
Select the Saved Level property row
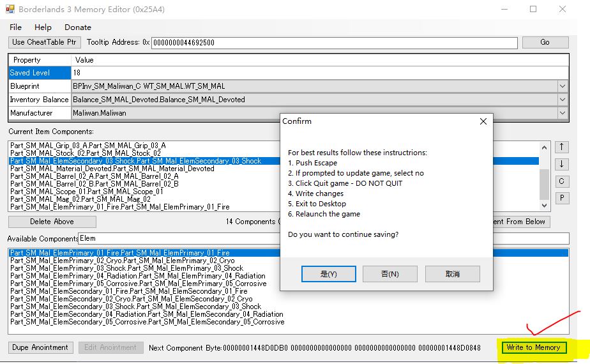click(x=40, y=73)
